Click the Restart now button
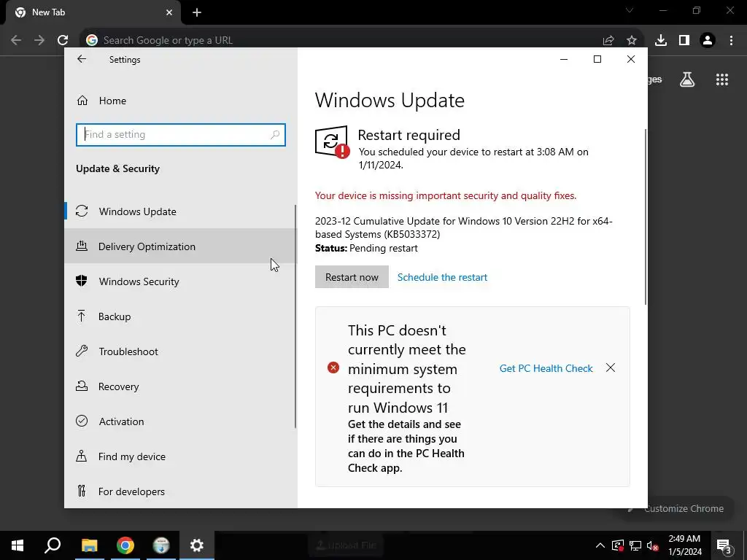The height and width of the screenshot is (560, 747). pyautogui.click(x=352, y=277)
